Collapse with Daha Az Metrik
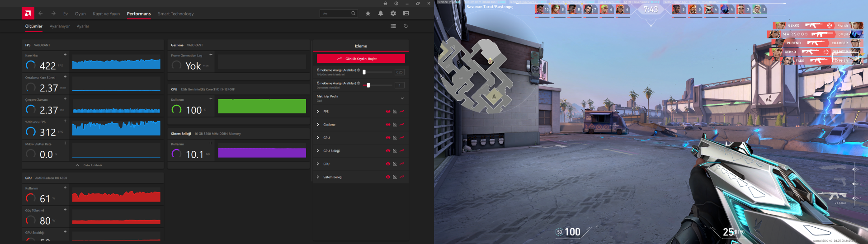This screenshot has width=868, height=244. pos(89,165)
